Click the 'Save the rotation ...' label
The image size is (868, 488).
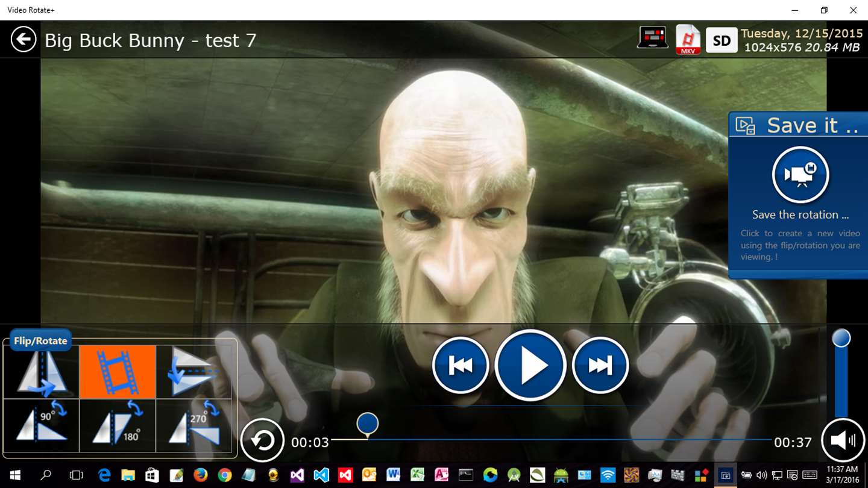800,214
